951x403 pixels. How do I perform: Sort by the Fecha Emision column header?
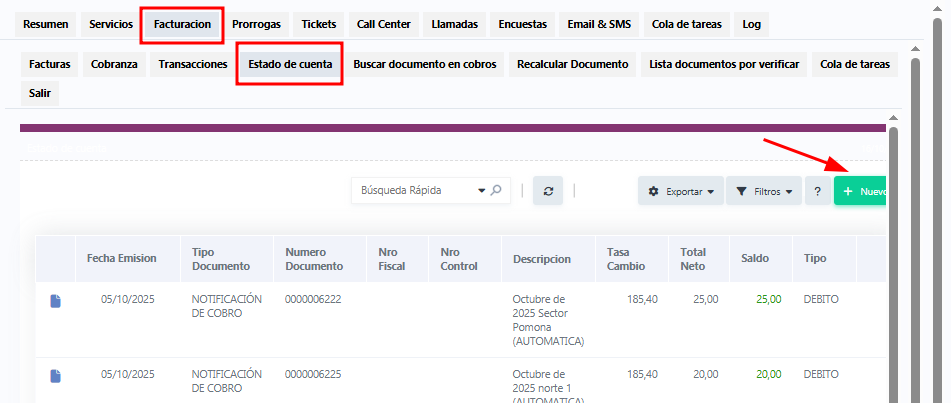coord(122,258)
